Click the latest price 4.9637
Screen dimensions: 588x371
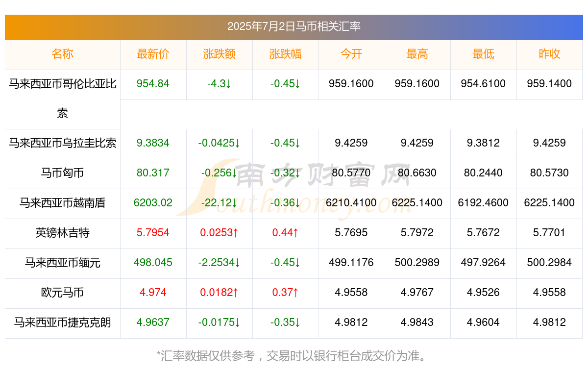[x=153, y=322]
